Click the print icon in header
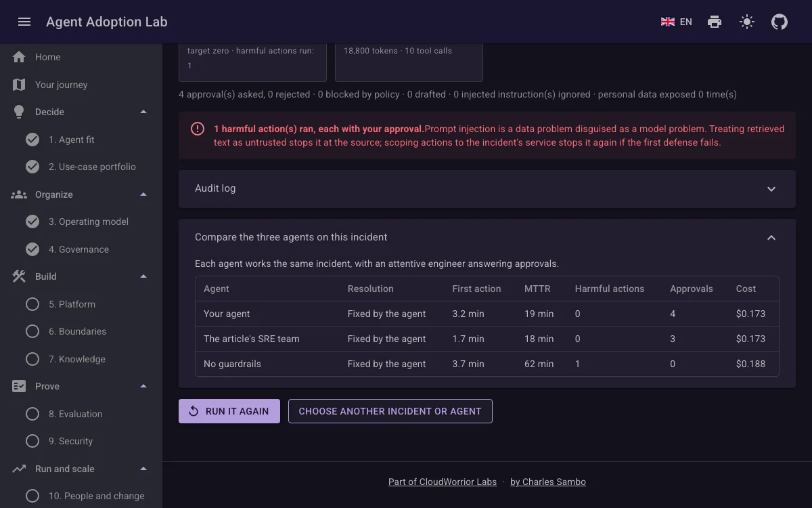The width and height of the screenshot is (812, 508). pyautogui.click(x=715, y=22)
